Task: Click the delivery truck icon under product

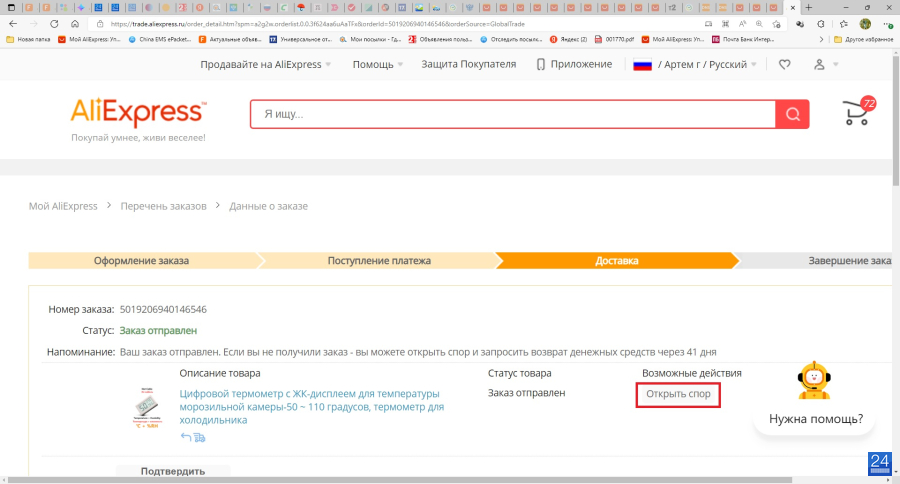Action: click(199, 437)
